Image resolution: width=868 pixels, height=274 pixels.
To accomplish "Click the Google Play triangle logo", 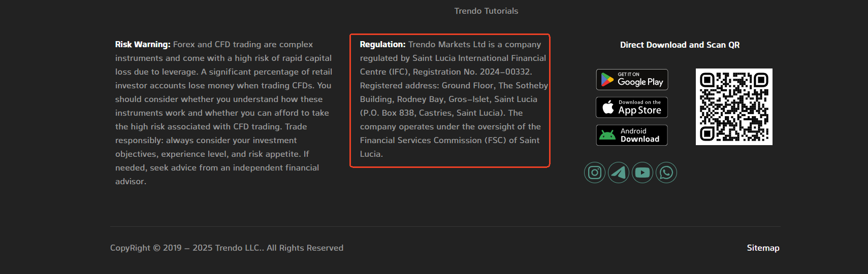I will coord(607,80).
